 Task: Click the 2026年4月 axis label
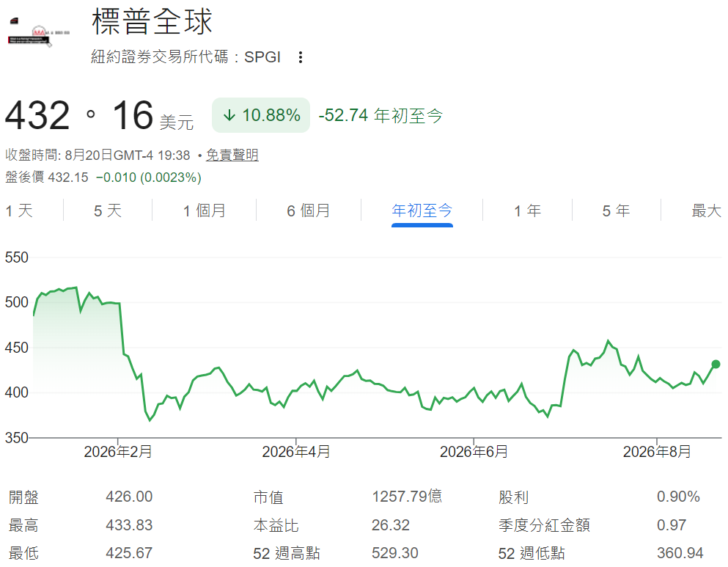pos(296,451)
